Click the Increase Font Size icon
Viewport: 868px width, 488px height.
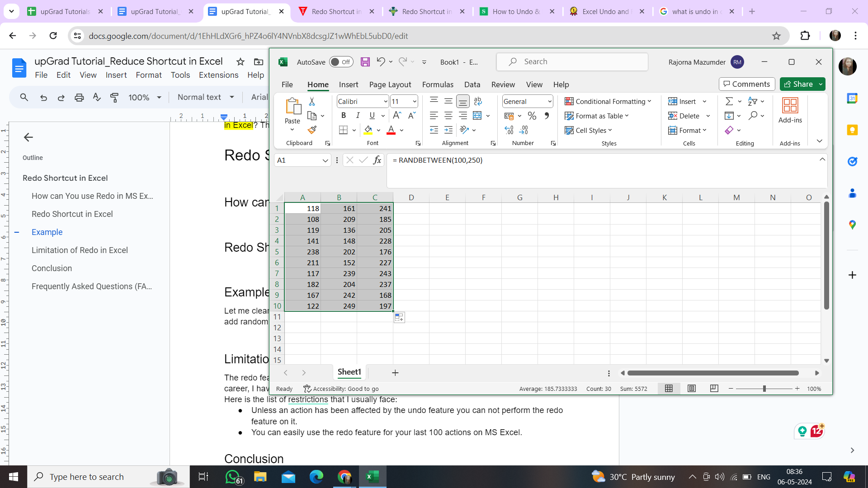[x=397, y=116]
